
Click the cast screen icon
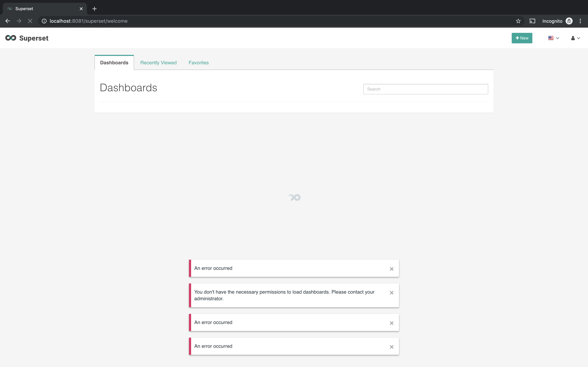click(532, 21)
